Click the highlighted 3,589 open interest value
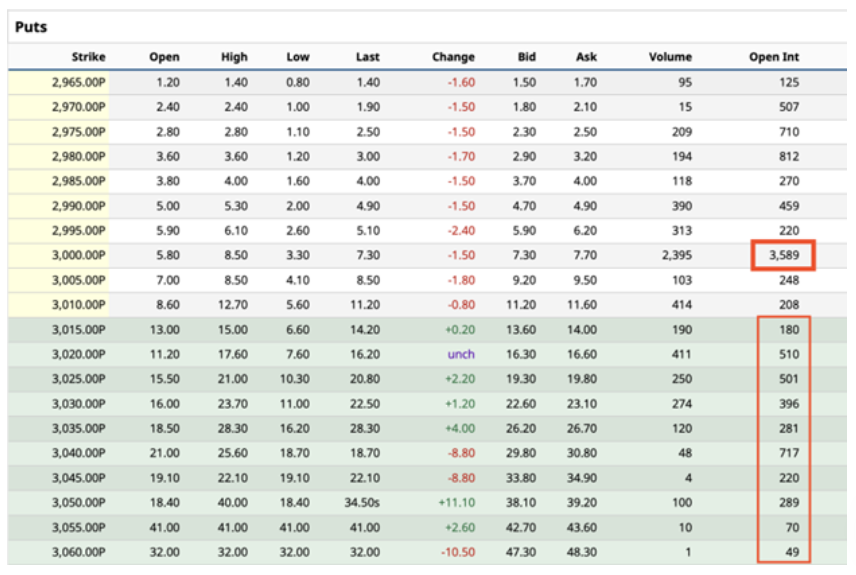Image resolution: width=856 pixels, height=575 pixels. (x=783, y=256)
